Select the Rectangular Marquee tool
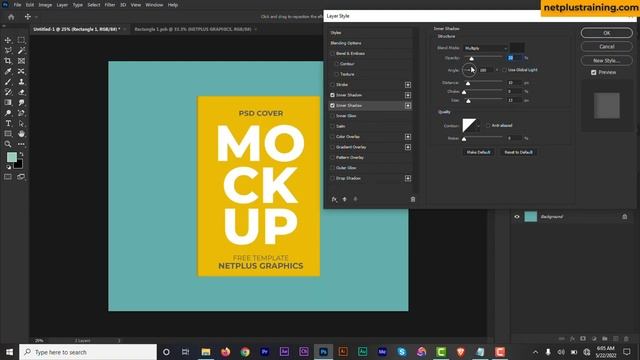The width and height of the screenshot is (640, 360). pos(21,40)
